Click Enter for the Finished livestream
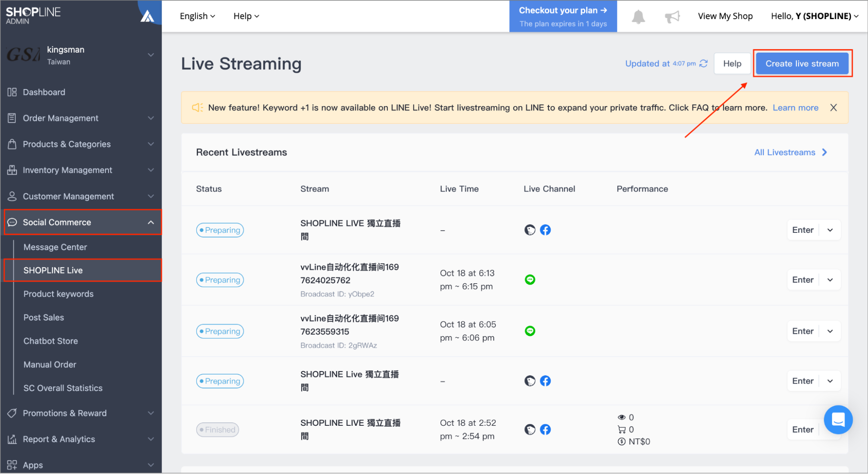This screenshot has height=474, width=868. pyautogui.click(x=803, y=430)
